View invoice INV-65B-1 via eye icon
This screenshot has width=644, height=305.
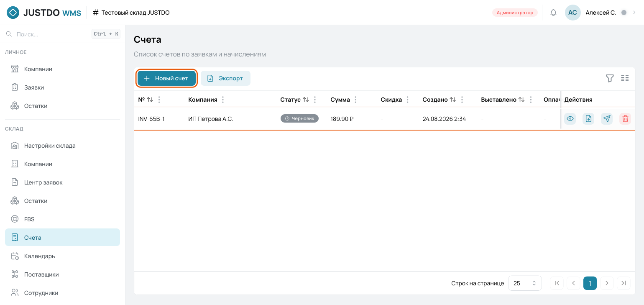coord(570,119)
